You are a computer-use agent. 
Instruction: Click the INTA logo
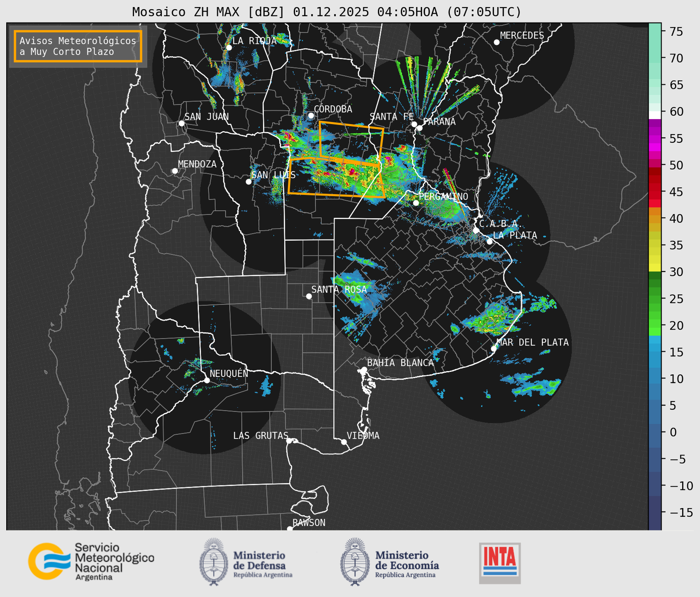point(500,563)
